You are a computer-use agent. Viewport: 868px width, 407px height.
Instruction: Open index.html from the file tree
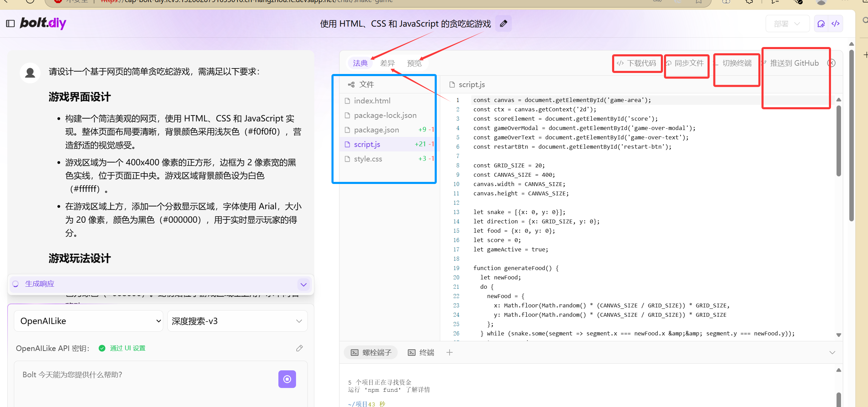372,101
